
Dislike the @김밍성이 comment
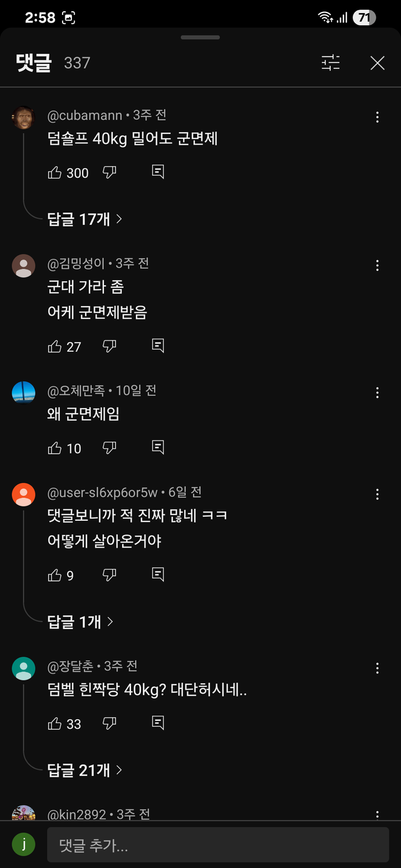pos(110,346)
